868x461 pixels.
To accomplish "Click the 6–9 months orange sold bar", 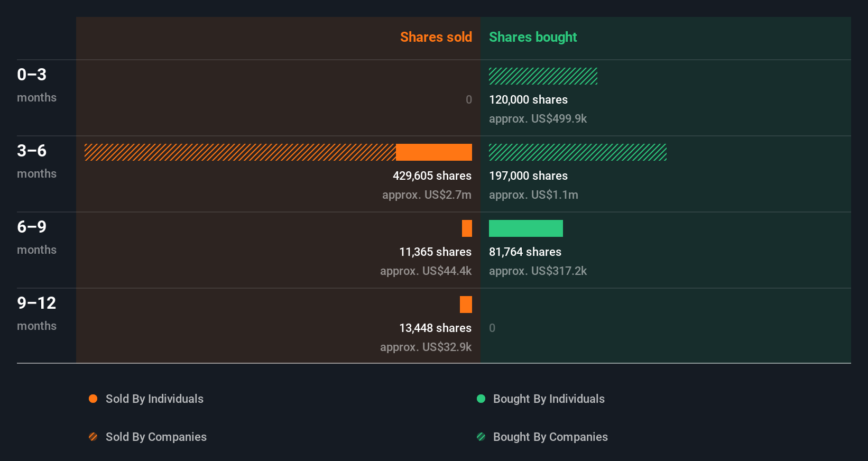I will click(467, 228).
